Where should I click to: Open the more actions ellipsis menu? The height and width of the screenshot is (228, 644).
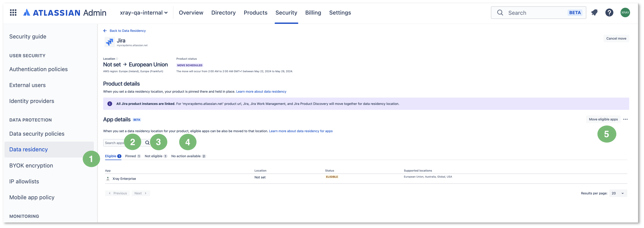[x=625, y=119]
